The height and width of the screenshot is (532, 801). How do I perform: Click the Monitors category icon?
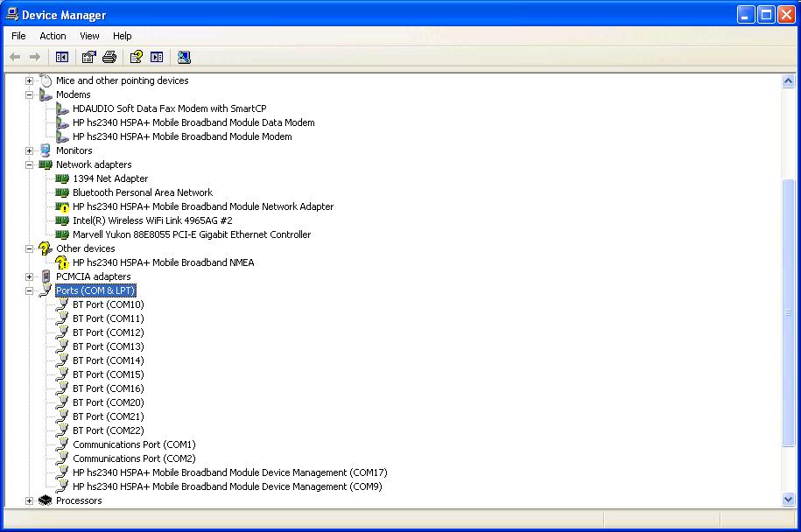point(46,150)
